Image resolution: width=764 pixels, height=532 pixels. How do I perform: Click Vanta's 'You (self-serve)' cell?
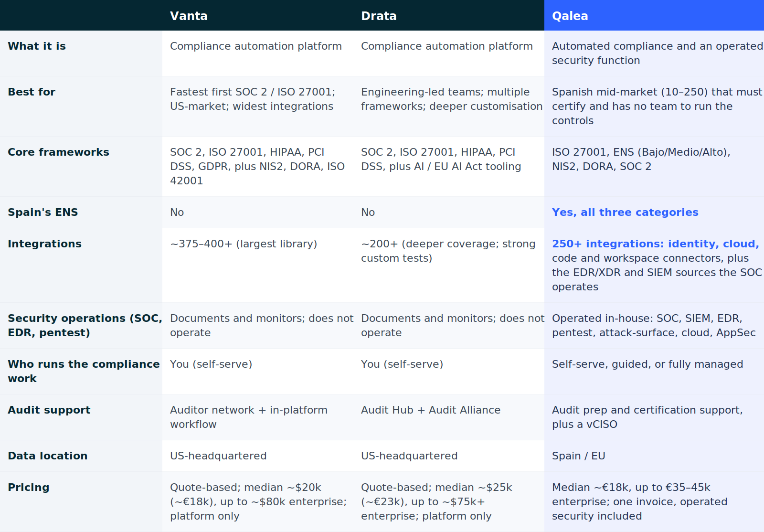[x=211, y=364]
